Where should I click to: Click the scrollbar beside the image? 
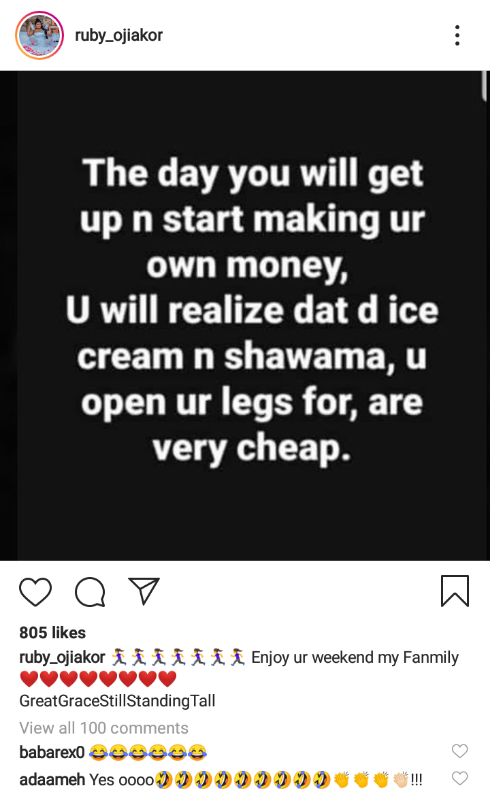pos(484,87)
